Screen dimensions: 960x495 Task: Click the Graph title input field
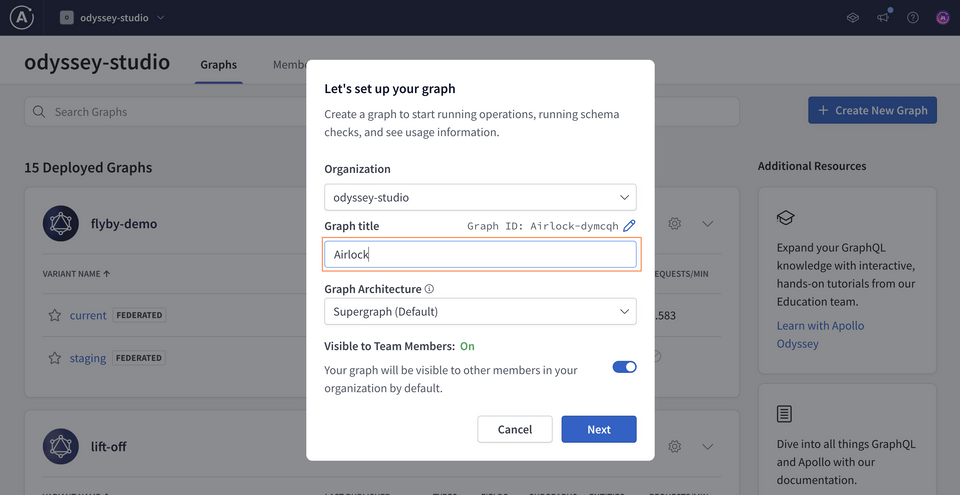[x=481, y=254]
